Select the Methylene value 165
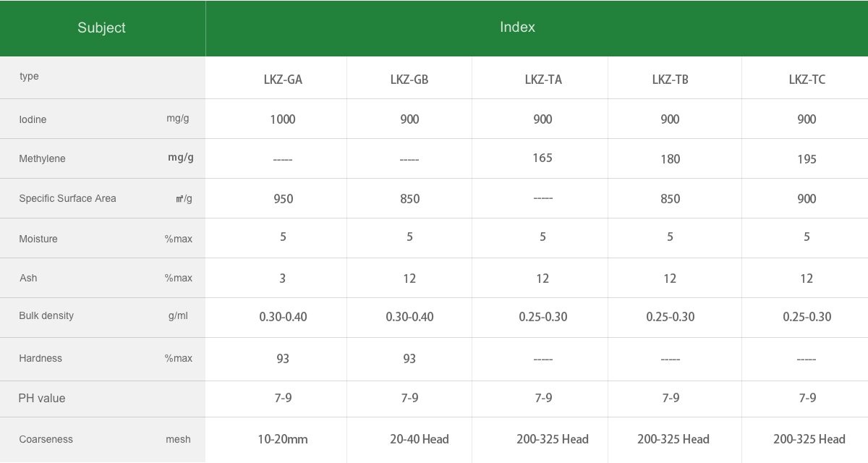The width and height of the screenshot is (868, 463). (542, 158)
